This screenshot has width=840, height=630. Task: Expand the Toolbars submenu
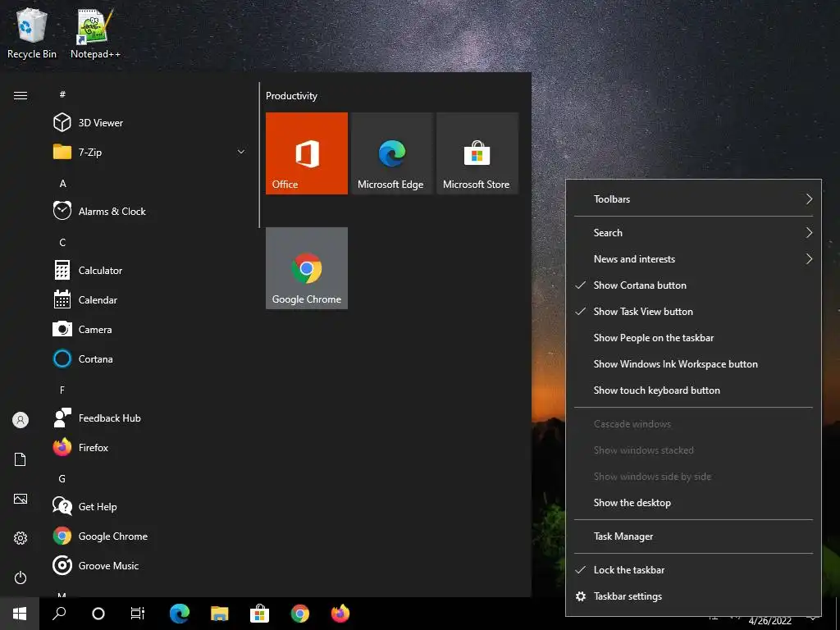coord(693,199)
